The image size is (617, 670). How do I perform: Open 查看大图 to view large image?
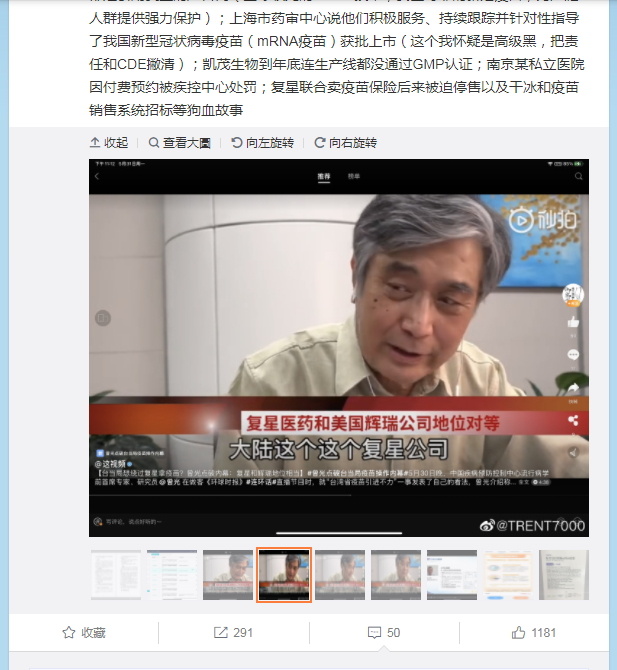coord(179,143)
